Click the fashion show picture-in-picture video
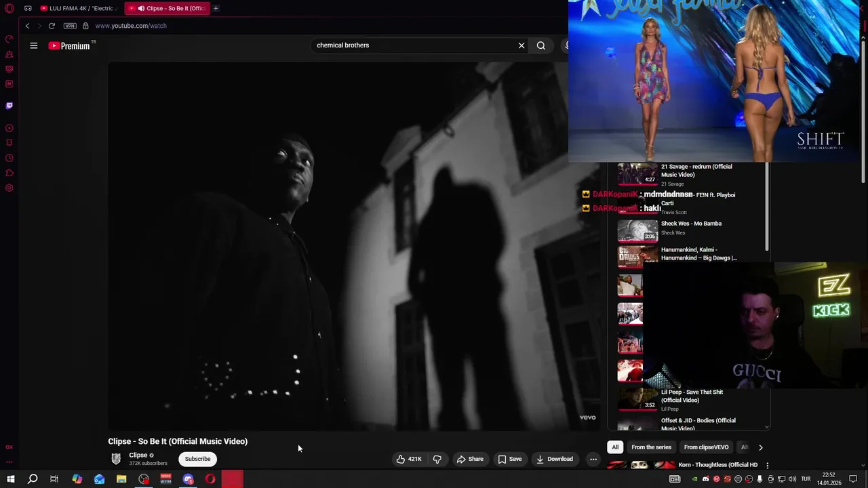This screenshot has width=868, height=488. tap(713, 80)
